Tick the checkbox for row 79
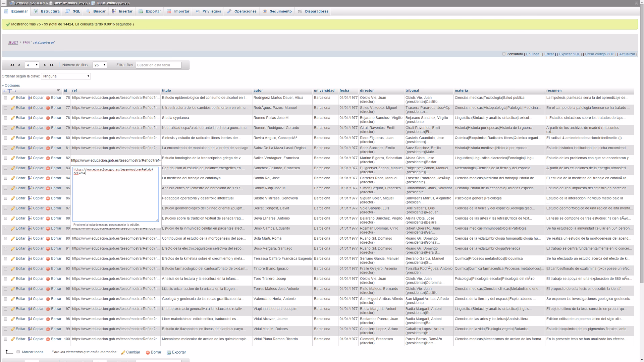 click(5, 128)
